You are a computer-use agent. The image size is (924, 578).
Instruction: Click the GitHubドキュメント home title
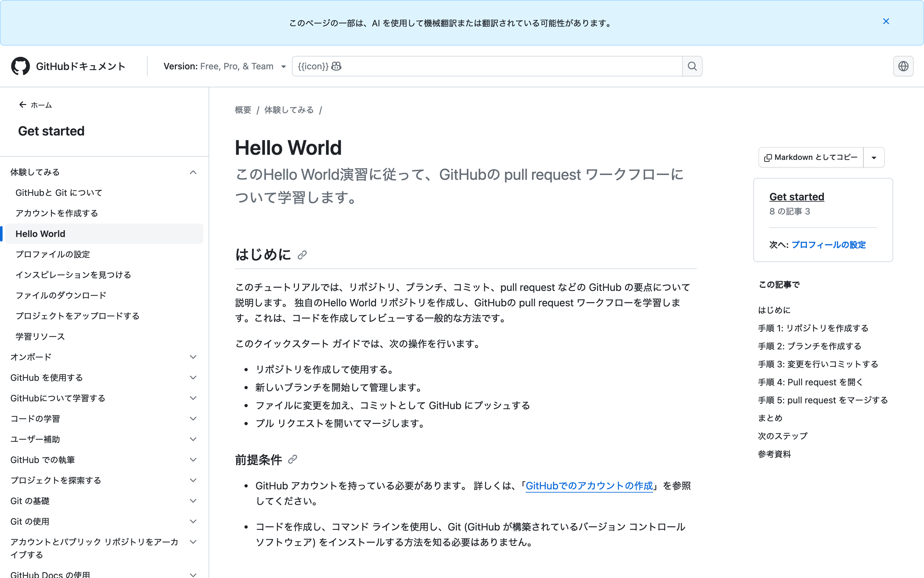[x=81, y=66]
